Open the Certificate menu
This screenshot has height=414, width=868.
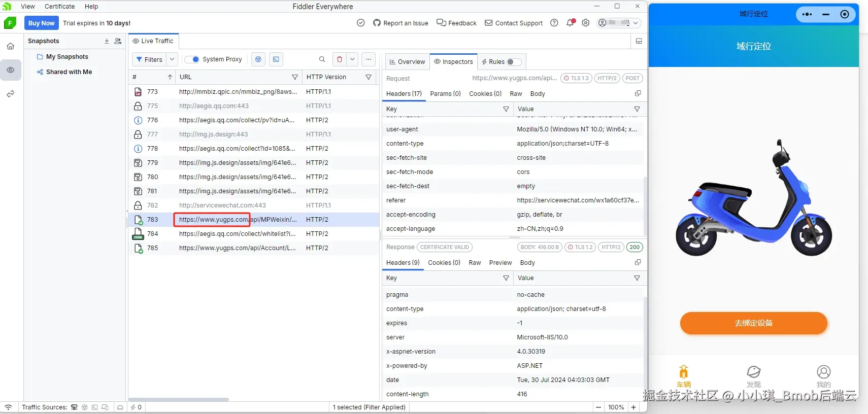pos(59,7)
